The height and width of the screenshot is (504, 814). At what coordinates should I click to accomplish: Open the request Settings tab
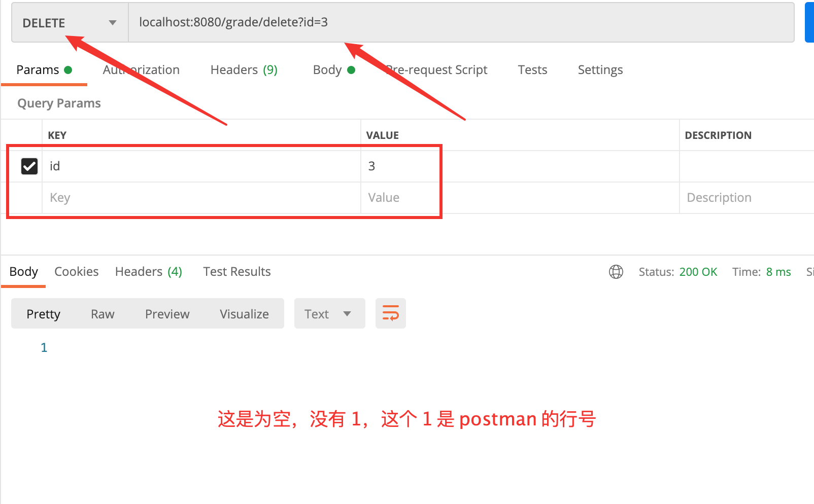(x=600, y=70)
